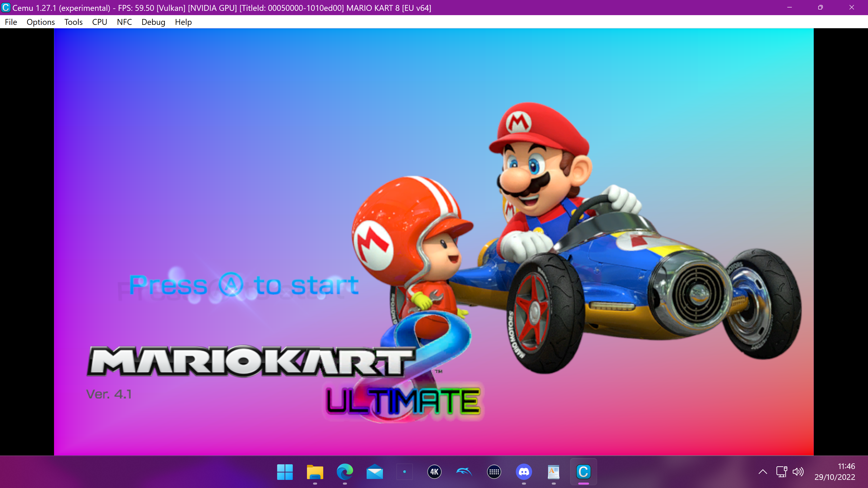This screenshot has width=868, height=488.
Task: Open Microsoft Edge browser from taskbar
Action: click(345, 472)
